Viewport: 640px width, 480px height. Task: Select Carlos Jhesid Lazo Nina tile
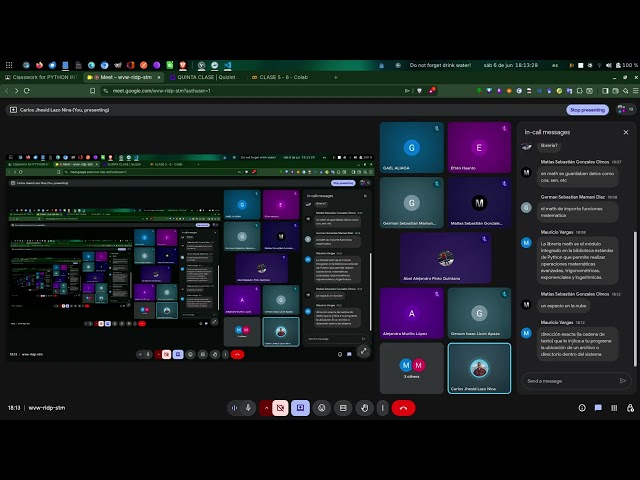pos(479,368)
